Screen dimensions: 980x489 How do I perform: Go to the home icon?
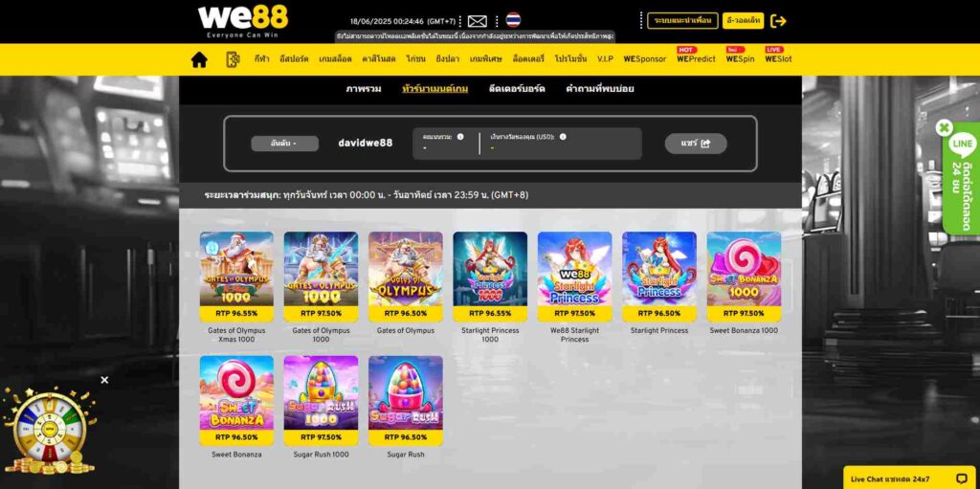[x=199, y=60]
